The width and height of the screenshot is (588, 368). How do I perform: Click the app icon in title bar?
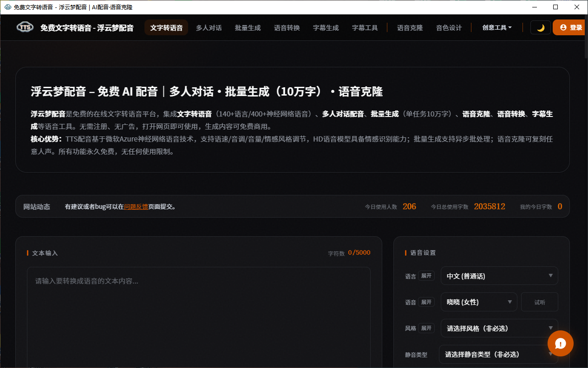pos(7,7)
